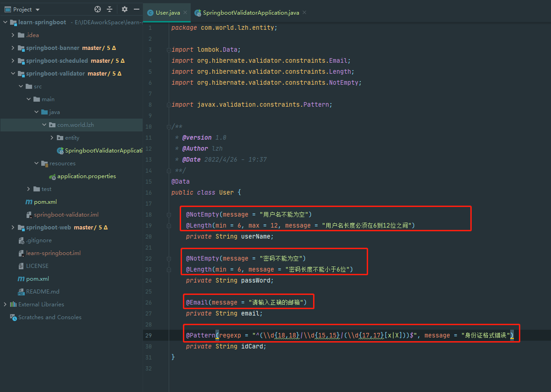The height and width of the screenshot is (392, 551).
Task: Collapse the com.world.lzh package
Action: 44,125
